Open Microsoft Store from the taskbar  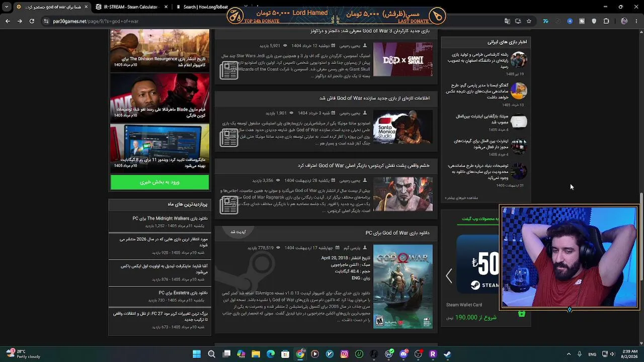(285, 354)
